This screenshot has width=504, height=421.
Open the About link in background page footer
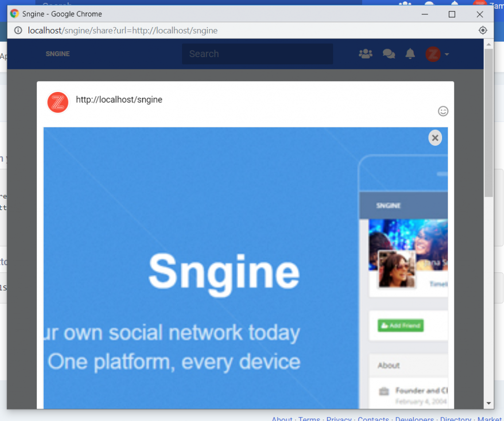[x=282, y=419]
